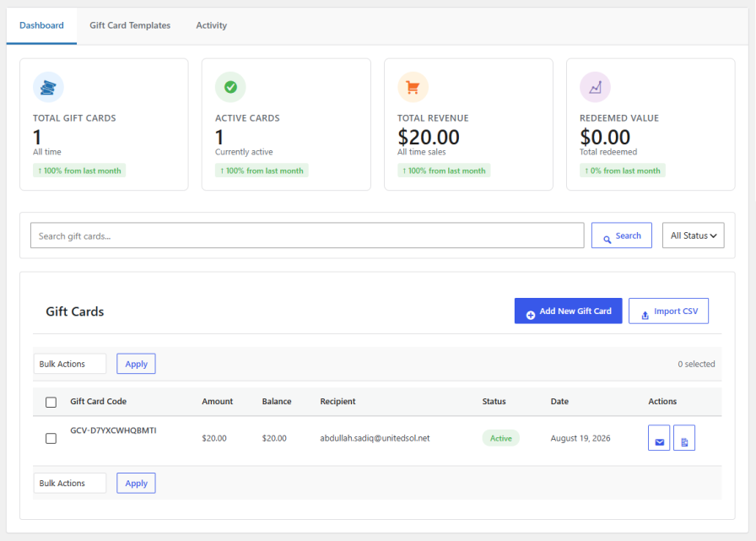Click the 0% from last month badge
This screenshot has width=756, height=541.
pyautogui.click(x=623, y=170)
